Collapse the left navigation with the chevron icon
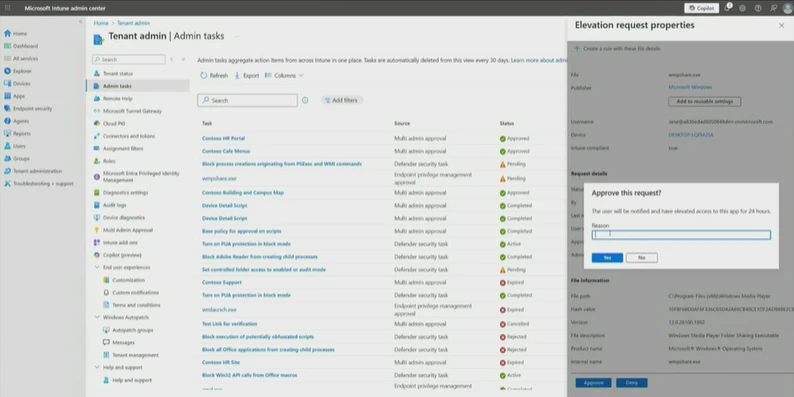The height and width of the screenshot is (397, 794). (81, 22)
